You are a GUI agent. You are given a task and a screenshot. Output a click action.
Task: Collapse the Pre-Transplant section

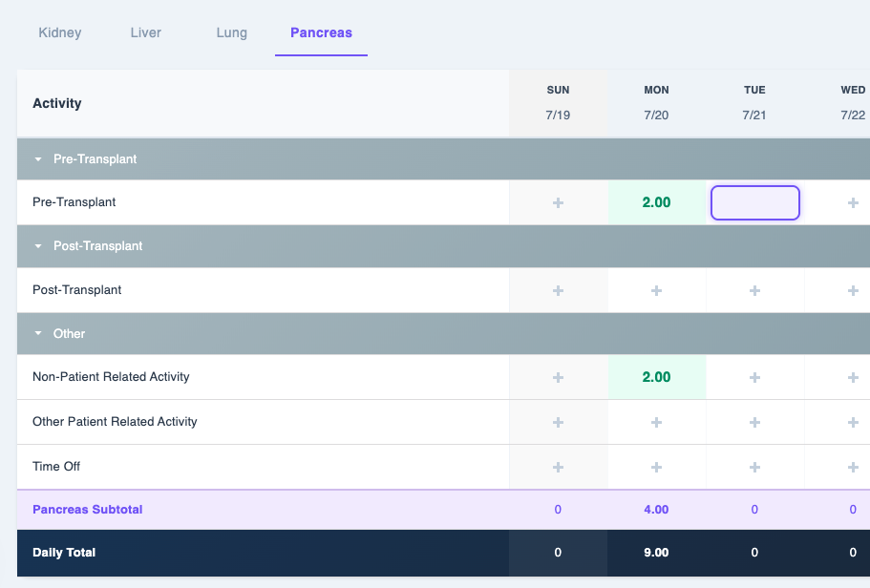38,159
